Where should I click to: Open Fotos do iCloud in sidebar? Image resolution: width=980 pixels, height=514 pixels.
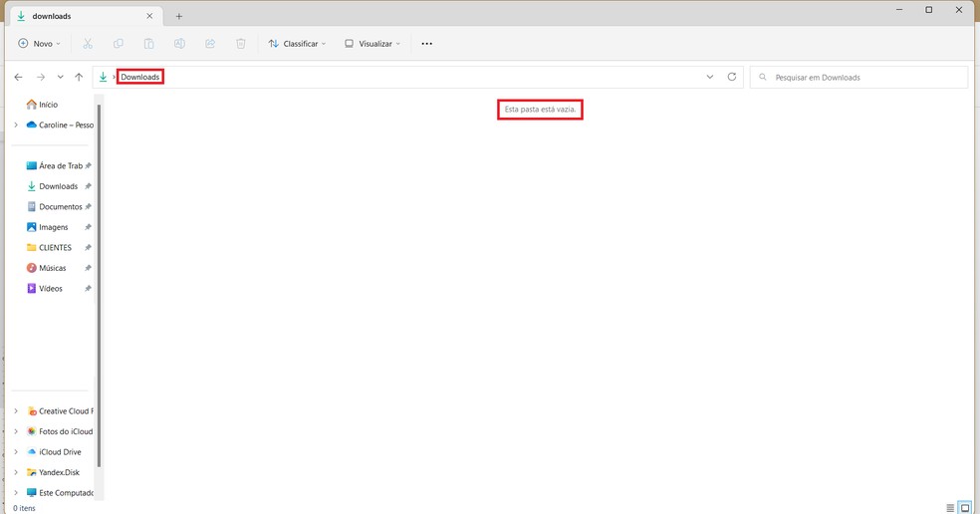tap(60, 431)
